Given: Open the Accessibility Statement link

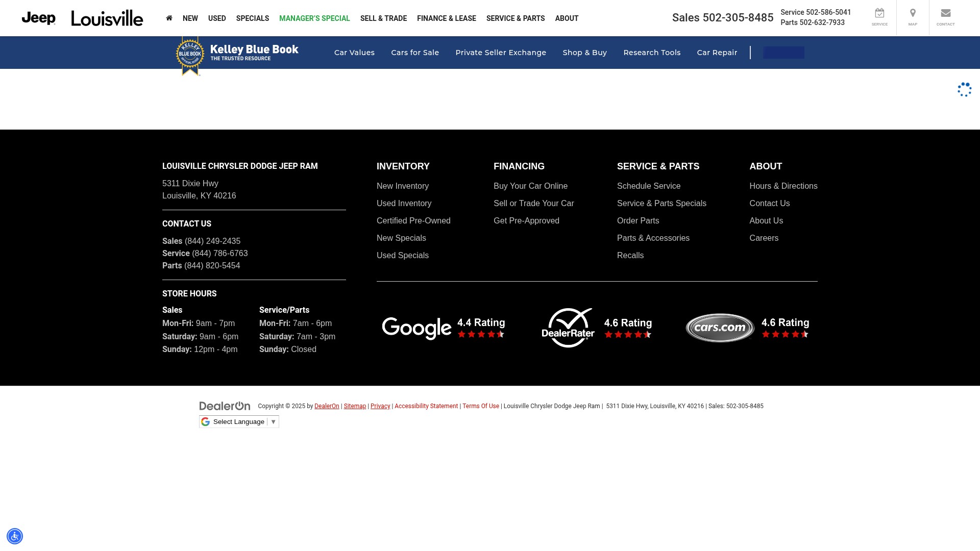Looking at the screenshot, I should point(426,406).
